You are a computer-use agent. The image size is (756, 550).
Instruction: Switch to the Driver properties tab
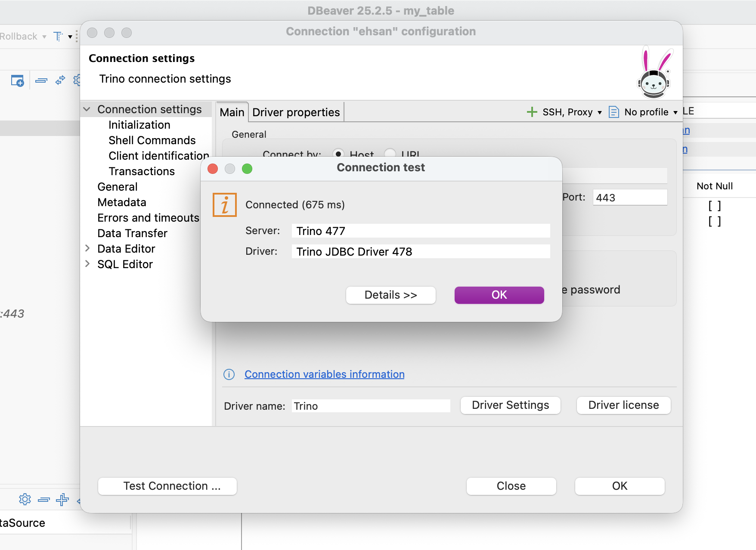[x=296, y=112]
